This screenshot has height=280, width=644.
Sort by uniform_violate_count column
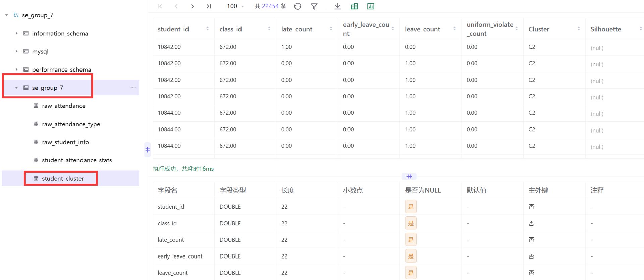(x=516, y=29)
